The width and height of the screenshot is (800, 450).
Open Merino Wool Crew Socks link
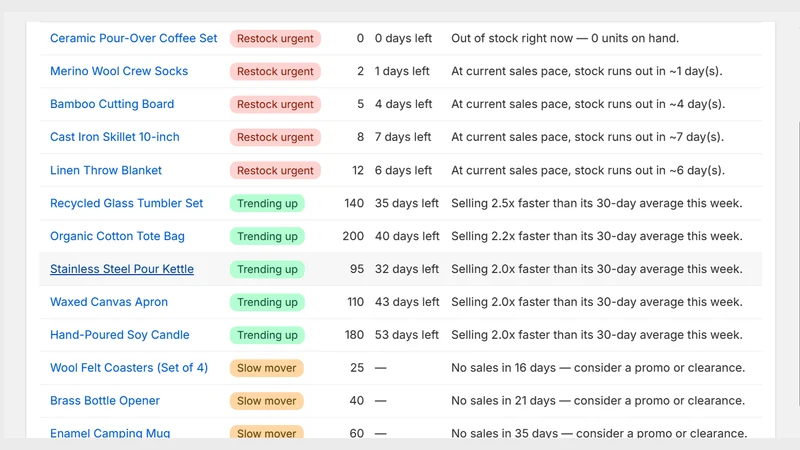(119, 71)
